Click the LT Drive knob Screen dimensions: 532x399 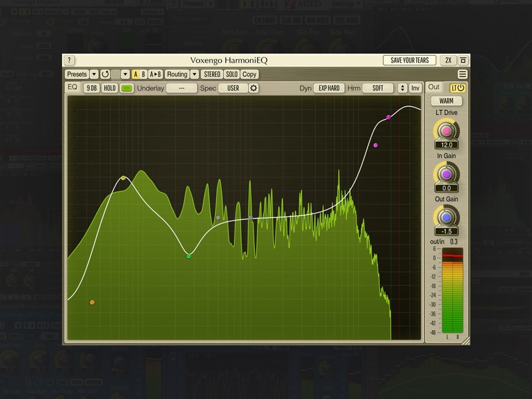click(x=446, y=131)
